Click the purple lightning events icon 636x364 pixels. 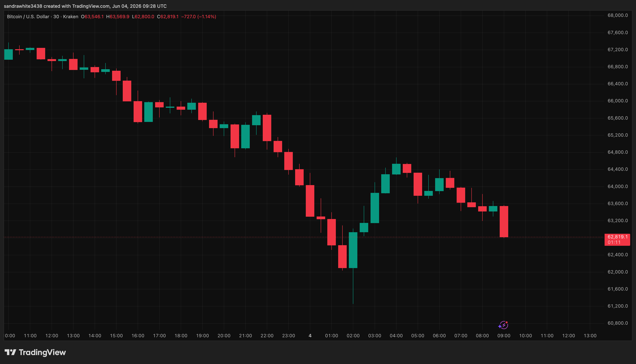coord(503,325)
